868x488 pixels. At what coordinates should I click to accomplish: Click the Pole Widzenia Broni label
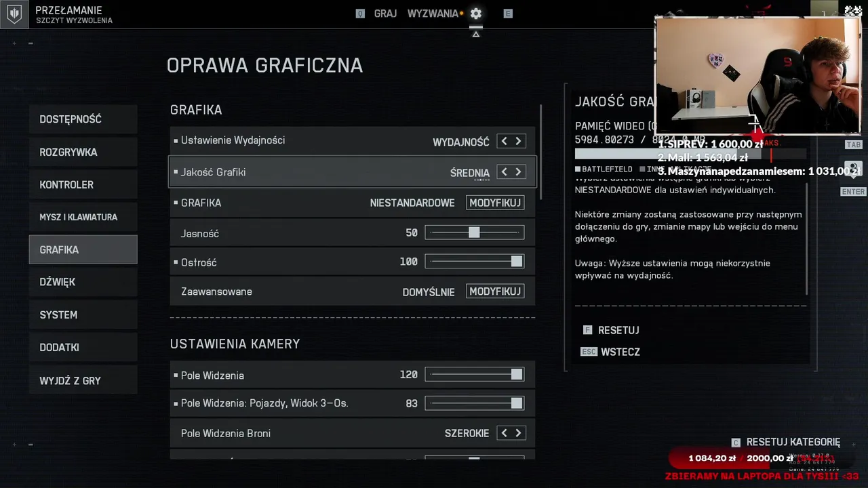tap(226, 433)
